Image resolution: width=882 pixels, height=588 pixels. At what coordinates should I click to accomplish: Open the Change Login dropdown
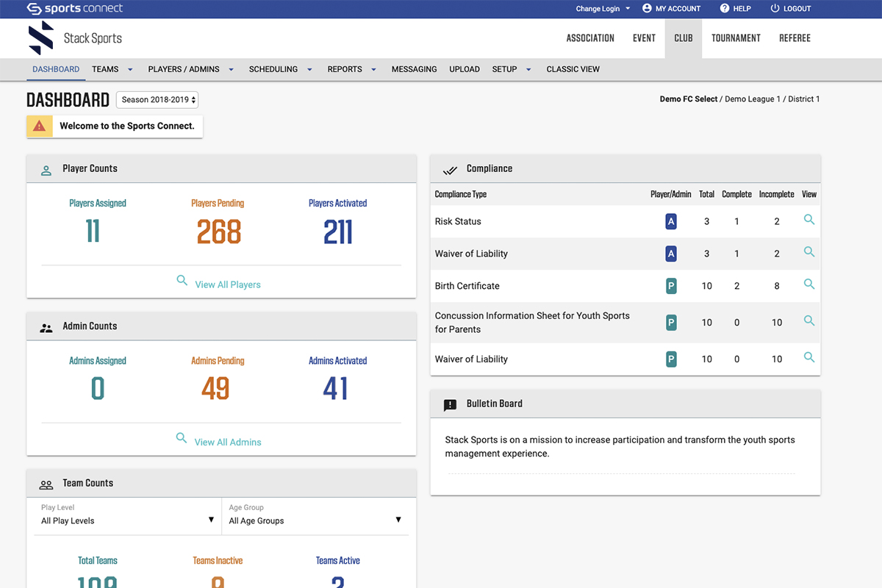[603, 9]
